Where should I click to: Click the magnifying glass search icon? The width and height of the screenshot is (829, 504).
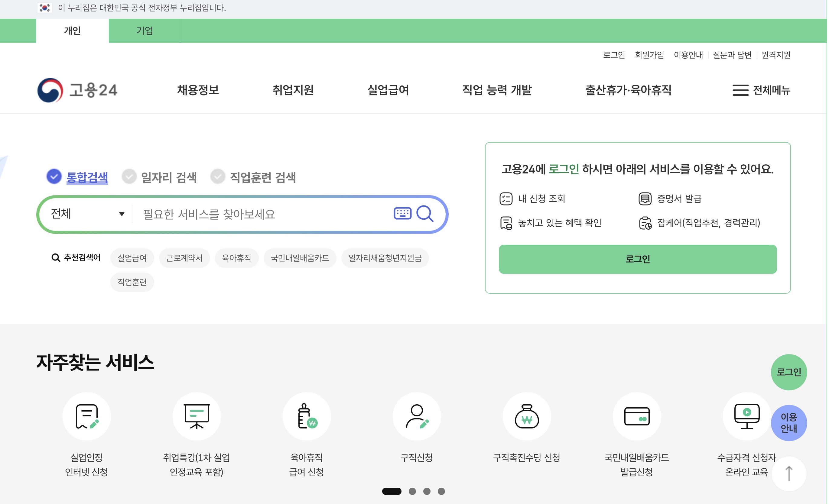tap(425, 214)
